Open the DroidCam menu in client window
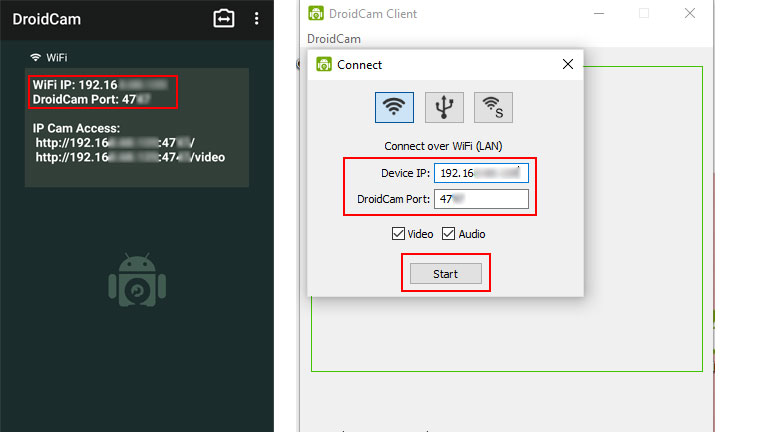This screenshot has height=432, width=768. point(334,39)
